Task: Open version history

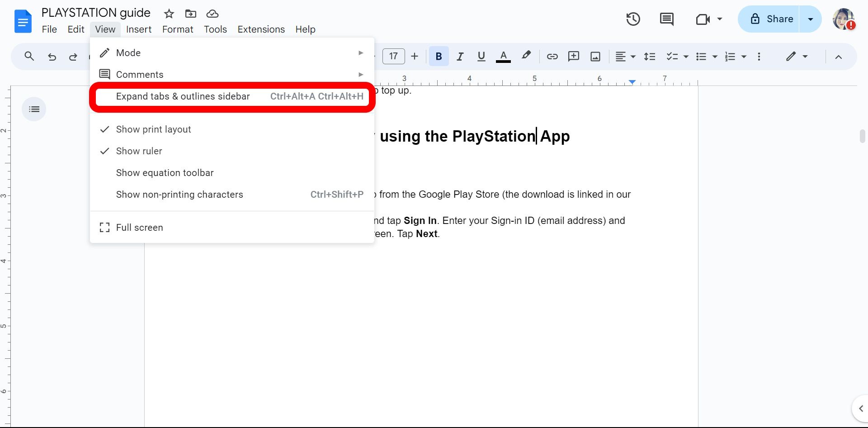Action: click(633, 19)
